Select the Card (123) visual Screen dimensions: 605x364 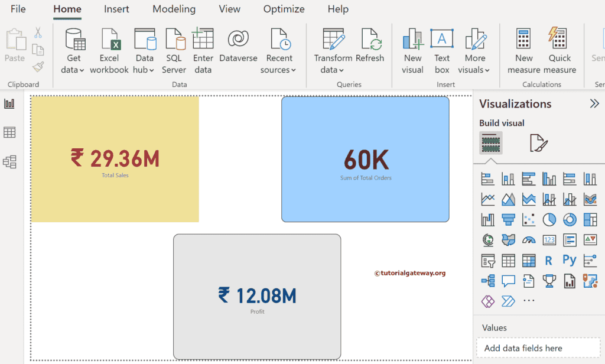tap(549, 240)
